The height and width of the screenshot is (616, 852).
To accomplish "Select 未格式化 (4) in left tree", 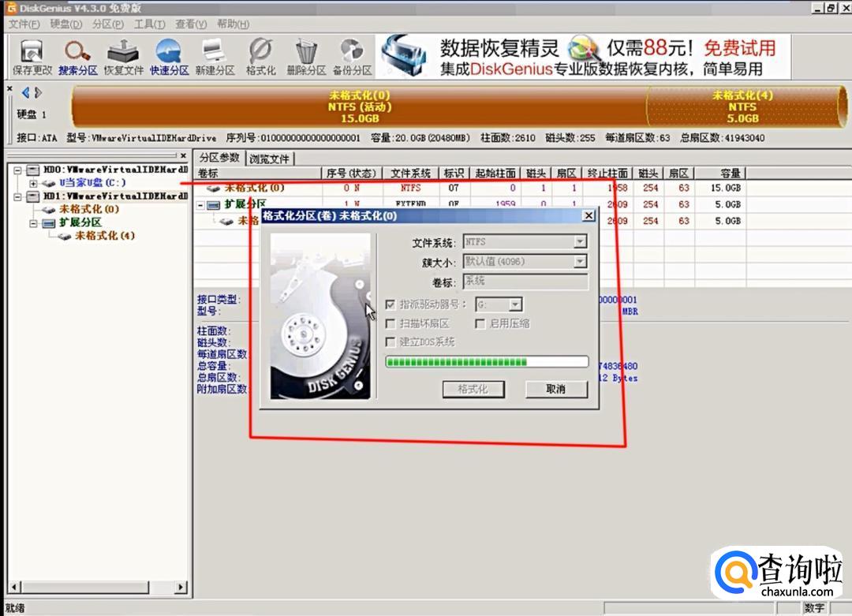I will click(105, 236).
